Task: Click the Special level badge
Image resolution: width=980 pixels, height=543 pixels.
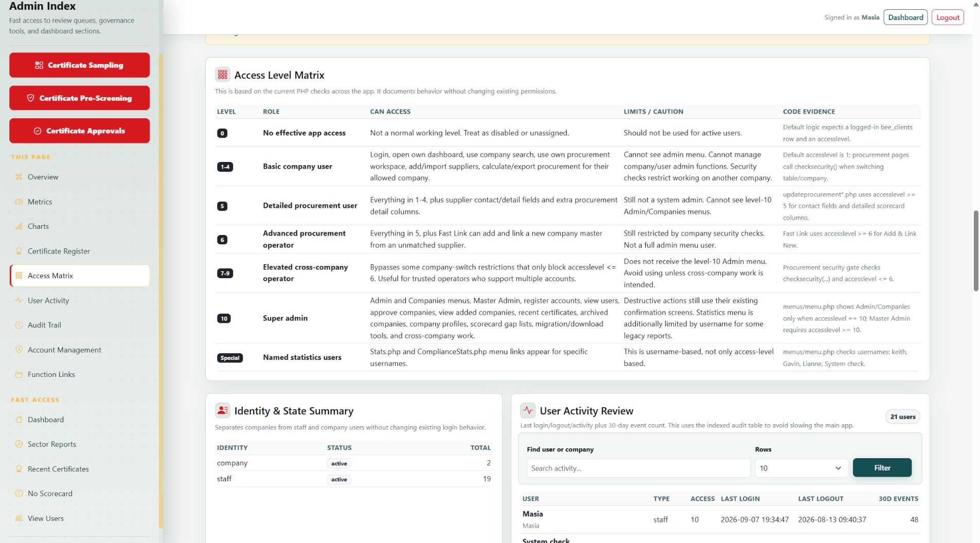Action: (230, 358)
